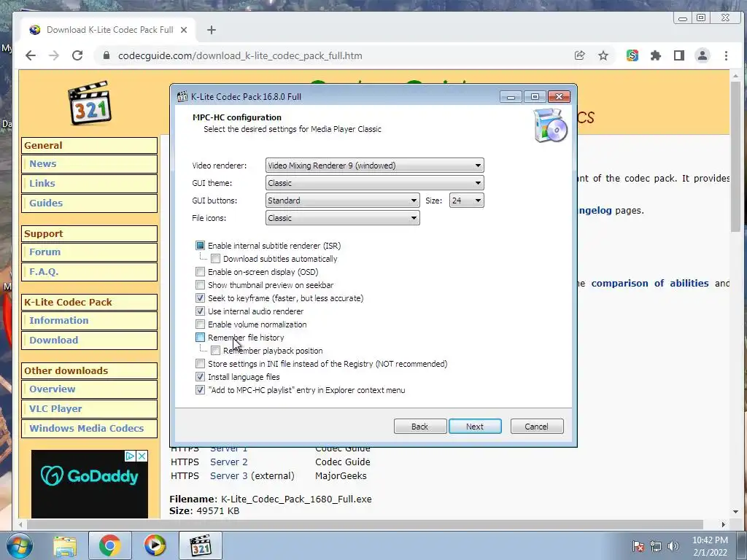Open the Windows Start orb

tap(20, 545)
